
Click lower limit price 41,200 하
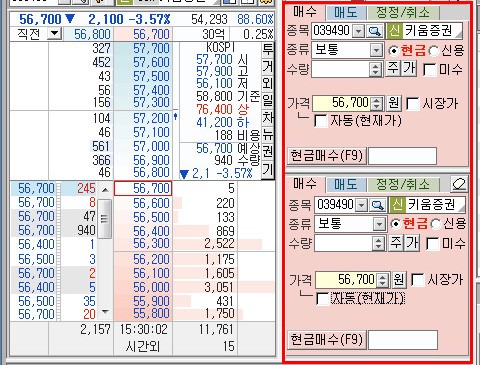[x=222, y=122]
